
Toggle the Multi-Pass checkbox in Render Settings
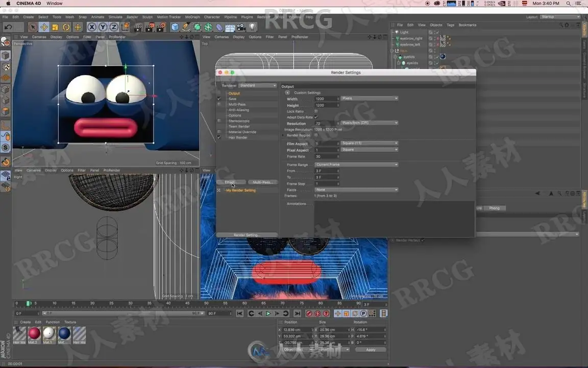point(219,104)
